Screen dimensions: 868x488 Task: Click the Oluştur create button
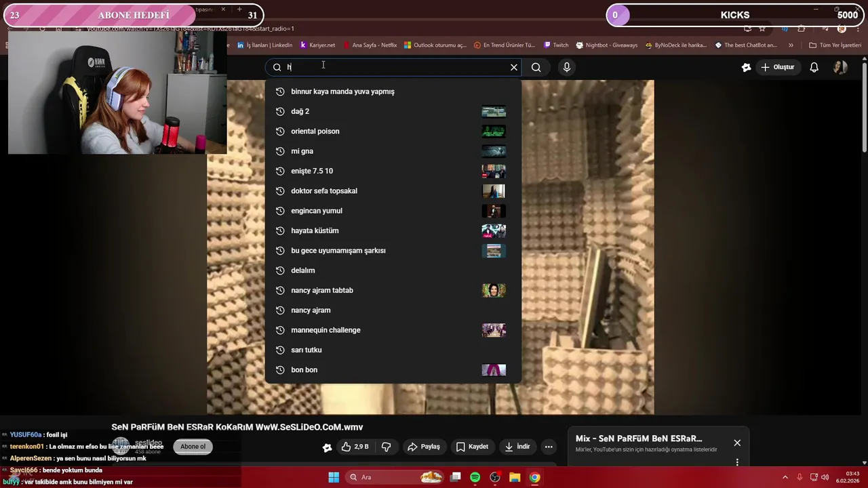[777, 67]
